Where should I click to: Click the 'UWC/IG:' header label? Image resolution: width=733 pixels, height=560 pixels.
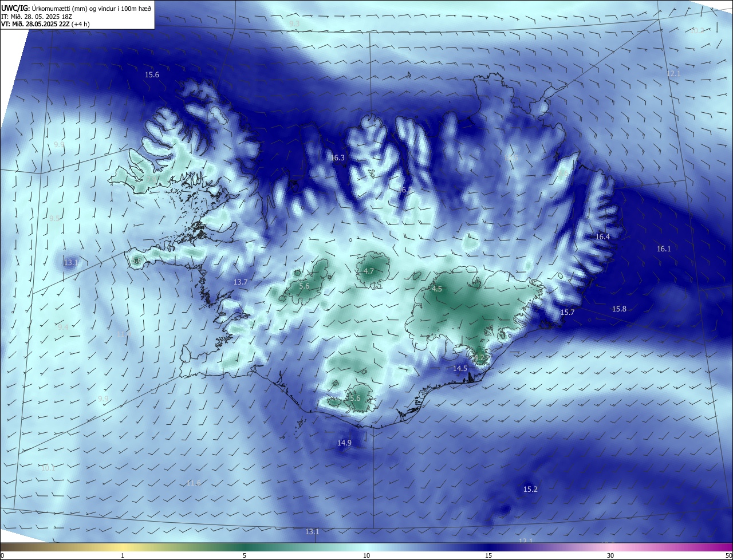tap(15, 9)
